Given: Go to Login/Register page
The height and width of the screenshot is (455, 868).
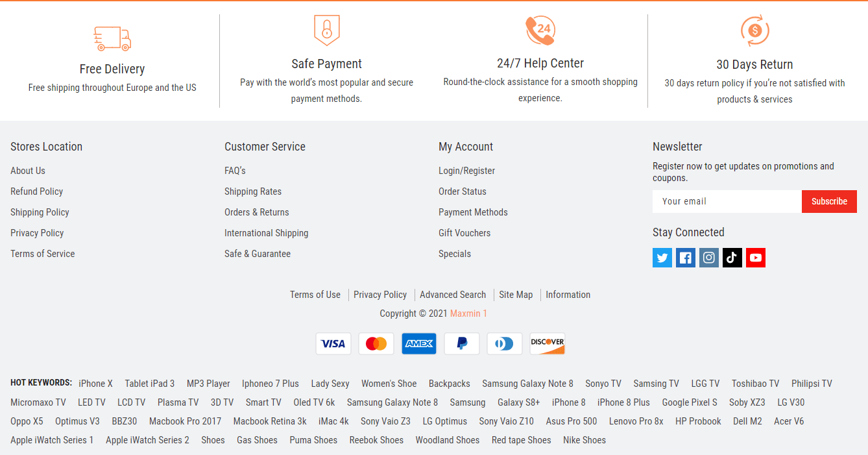Looking at the screenshot, I should 466,171.
